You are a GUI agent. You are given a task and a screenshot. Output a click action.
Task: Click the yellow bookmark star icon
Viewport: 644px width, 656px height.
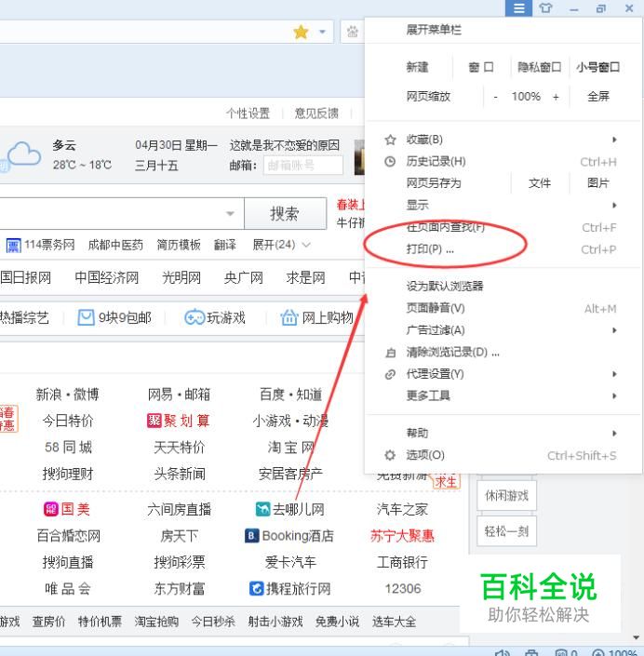(301, 32)
